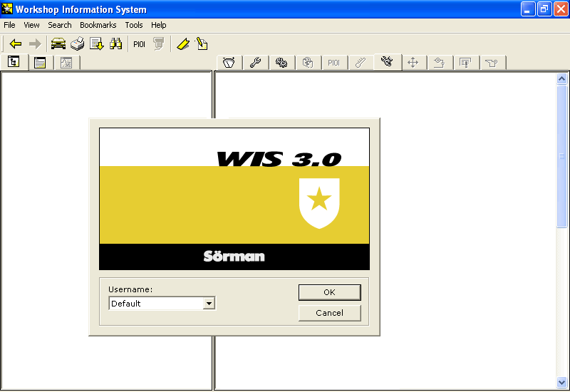Open the wrench tab
Image resolution: width=570 pixels, height=392 pixels.
[x=256, y=63]
